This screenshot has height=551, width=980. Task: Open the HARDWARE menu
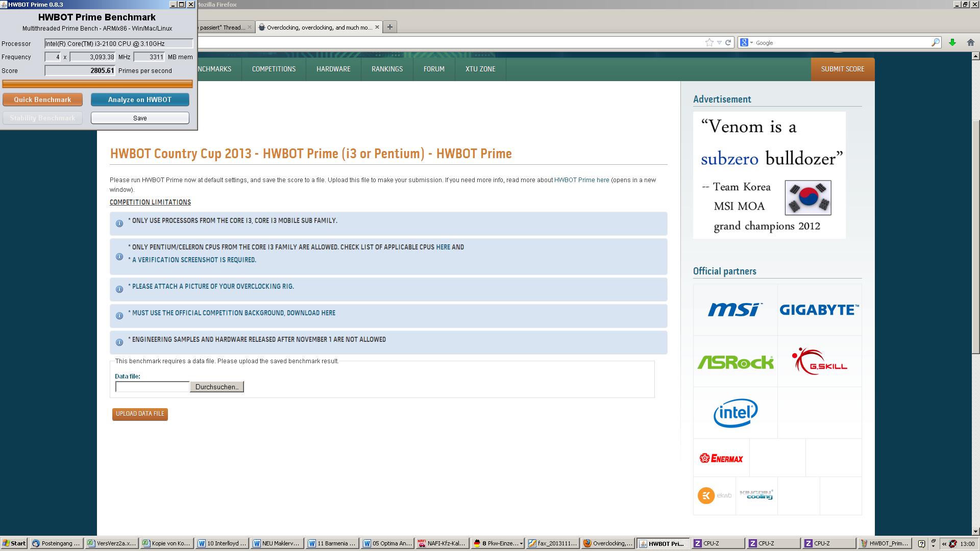333,69
